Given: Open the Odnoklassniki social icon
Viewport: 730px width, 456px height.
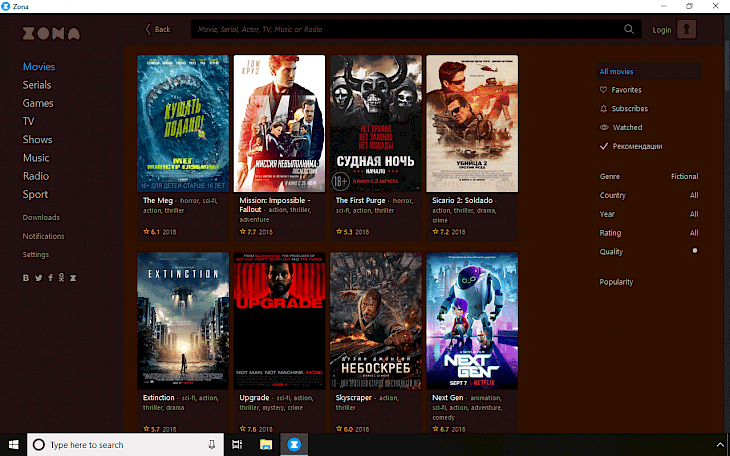Looking at the screenshot, I should [61, 278].
